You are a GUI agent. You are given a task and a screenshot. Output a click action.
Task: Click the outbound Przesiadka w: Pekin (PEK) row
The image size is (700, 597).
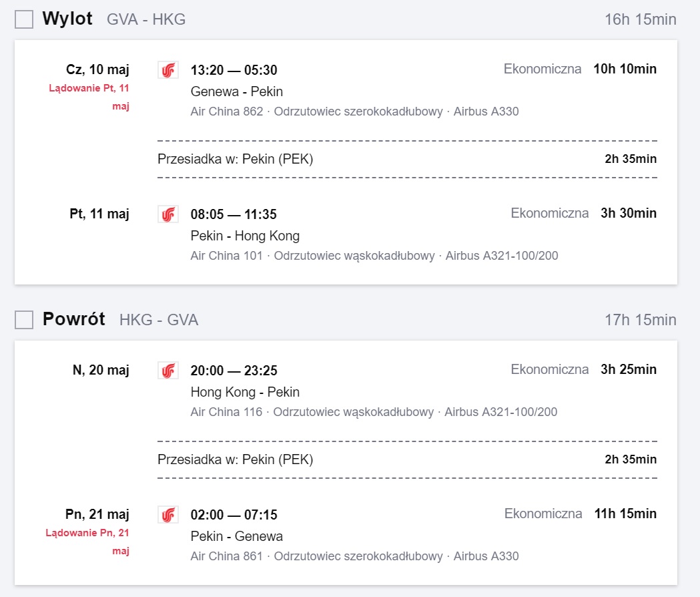point(407,159)
